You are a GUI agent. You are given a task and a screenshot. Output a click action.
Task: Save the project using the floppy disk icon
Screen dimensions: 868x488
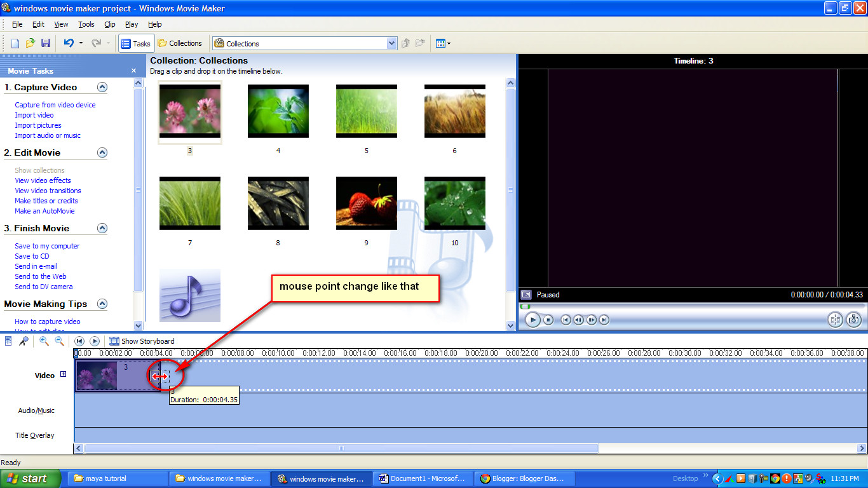tap(46, 43)
